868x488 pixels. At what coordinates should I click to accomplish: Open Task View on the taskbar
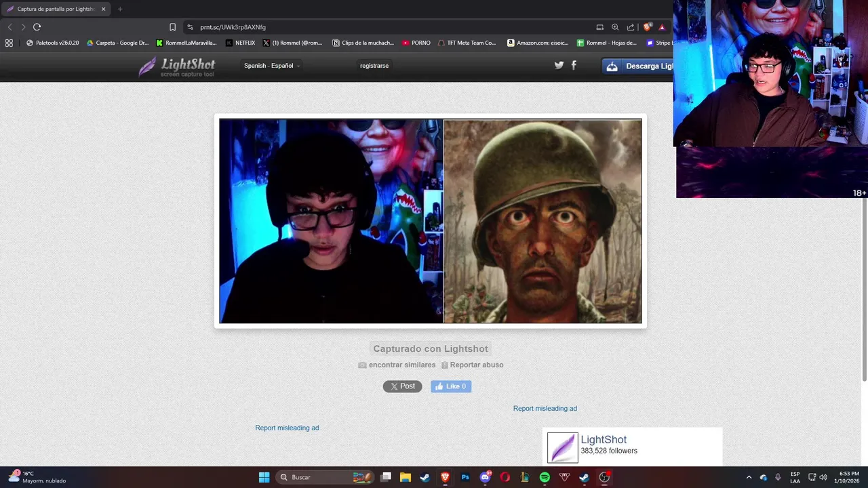click(x=386, y=477)
